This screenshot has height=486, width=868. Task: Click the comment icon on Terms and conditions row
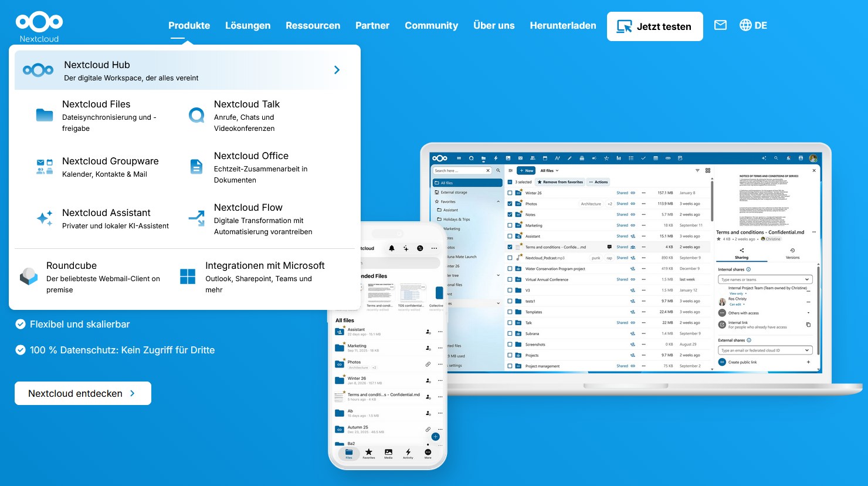(x=609, y=247)
